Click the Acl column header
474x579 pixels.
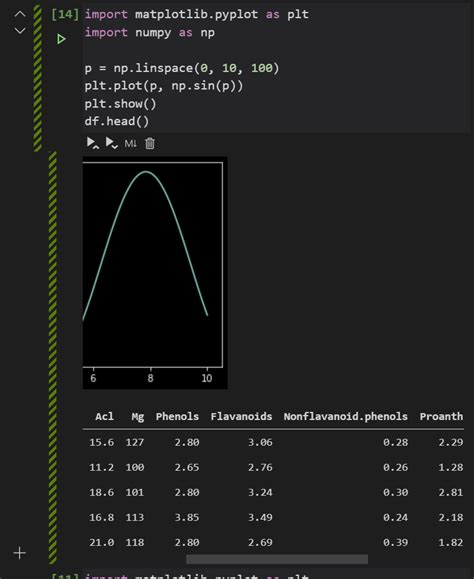tap(104, 417)
